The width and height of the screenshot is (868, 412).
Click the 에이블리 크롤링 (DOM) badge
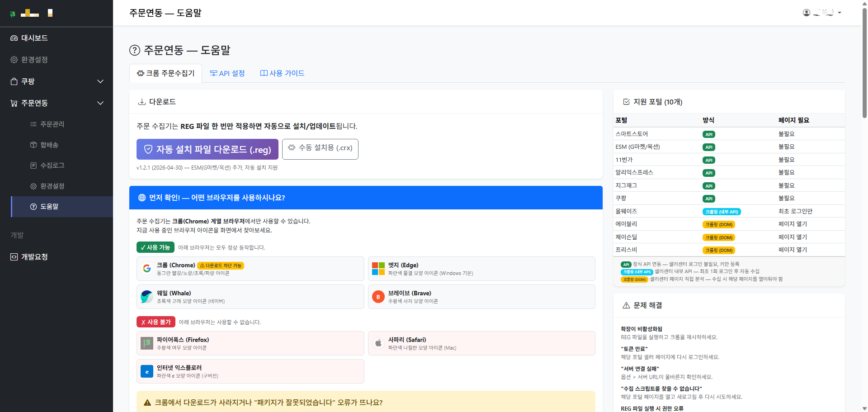point(719,224)
